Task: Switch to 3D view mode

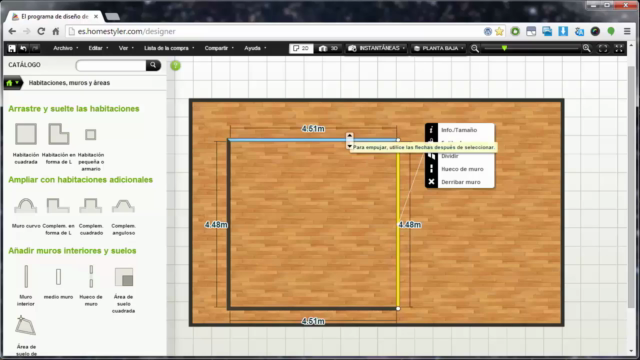Action: pos(329,48)
